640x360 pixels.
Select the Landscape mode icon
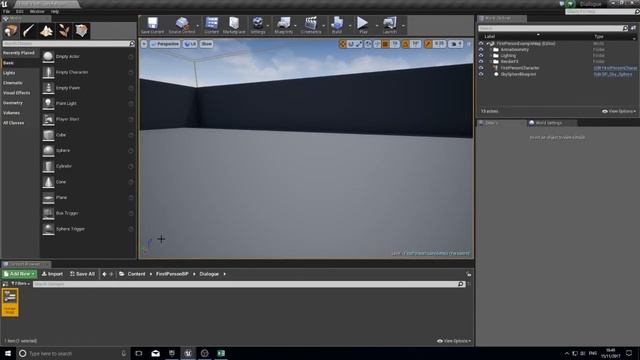46,31
